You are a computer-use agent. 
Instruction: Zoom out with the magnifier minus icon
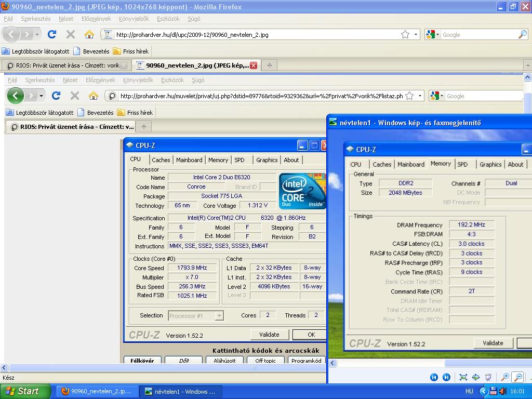click(517, 377)
